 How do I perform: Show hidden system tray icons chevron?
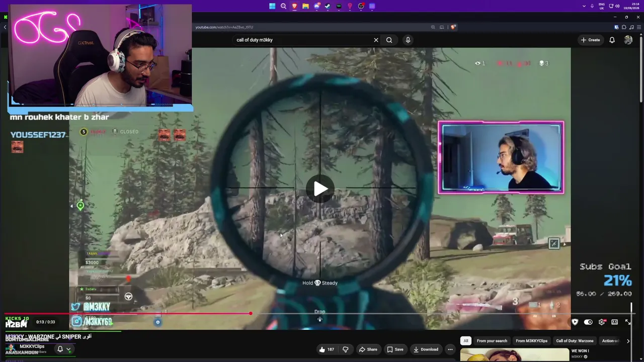[584, 6]
